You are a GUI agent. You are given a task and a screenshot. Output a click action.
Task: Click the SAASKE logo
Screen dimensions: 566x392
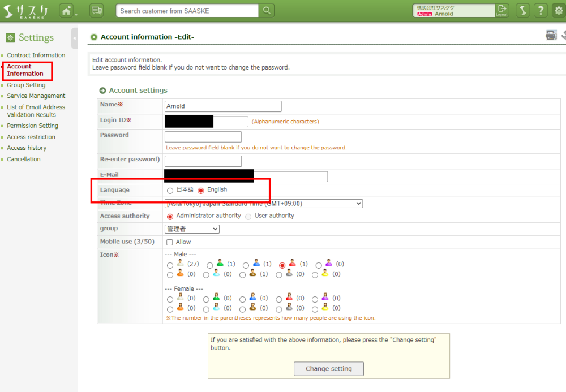point(27,11)
